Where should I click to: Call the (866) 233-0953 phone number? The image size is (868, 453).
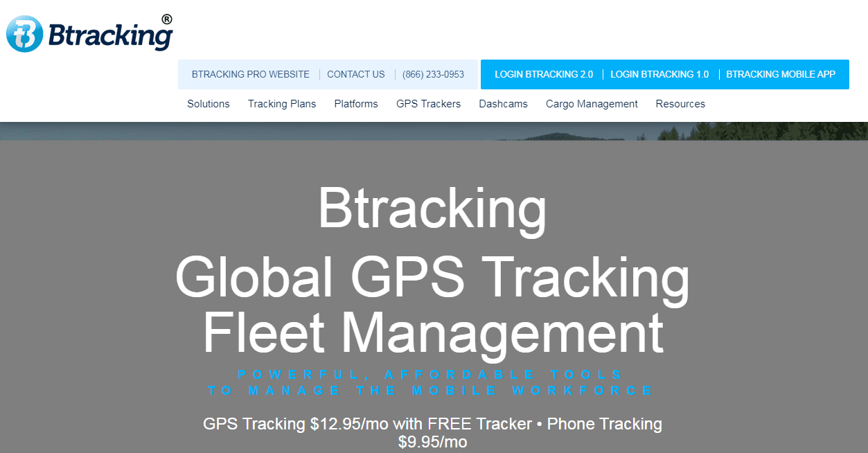click(434, 74)
